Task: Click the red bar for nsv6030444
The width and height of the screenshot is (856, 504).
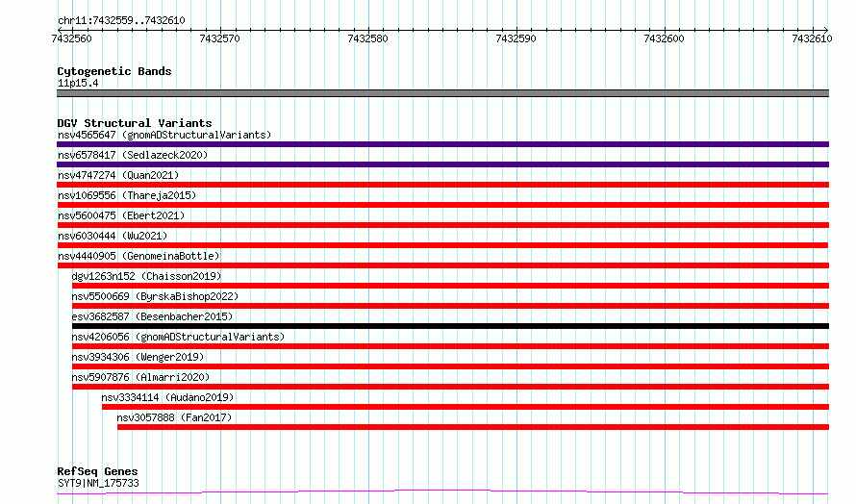Action: pos(442,245)
